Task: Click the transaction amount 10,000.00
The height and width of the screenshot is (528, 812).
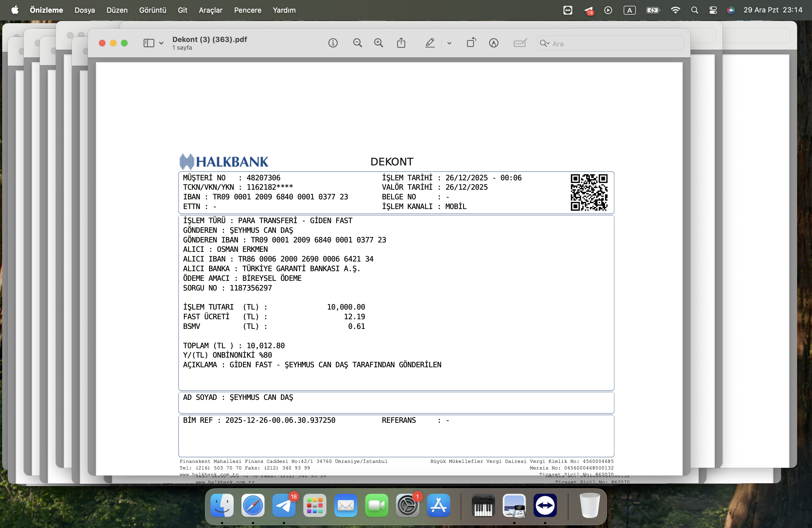Action: 346,307
